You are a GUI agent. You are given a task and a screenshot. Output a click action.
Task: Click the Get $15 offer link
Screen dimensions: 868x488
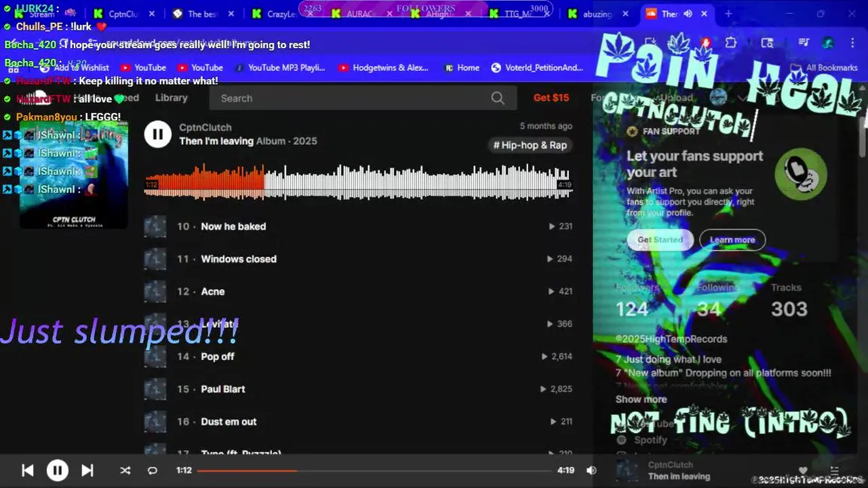click(551, 98)
